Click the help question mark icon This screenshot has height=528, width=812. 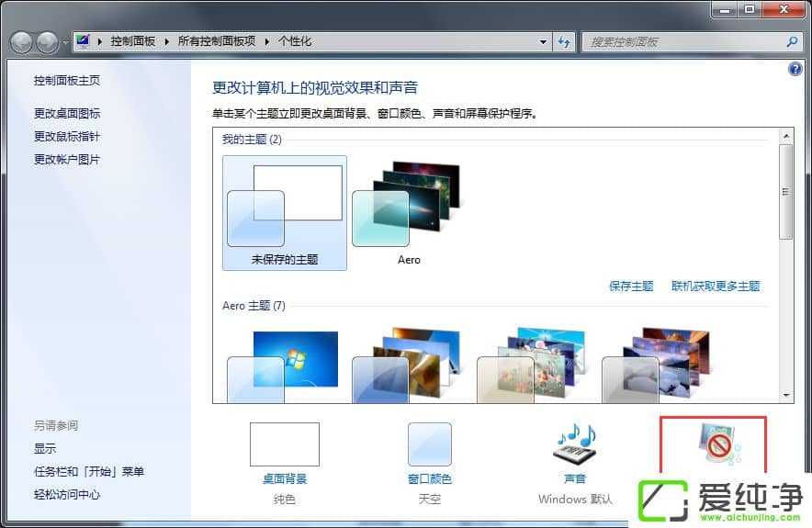pyautogui.click(x=795, y=69)
